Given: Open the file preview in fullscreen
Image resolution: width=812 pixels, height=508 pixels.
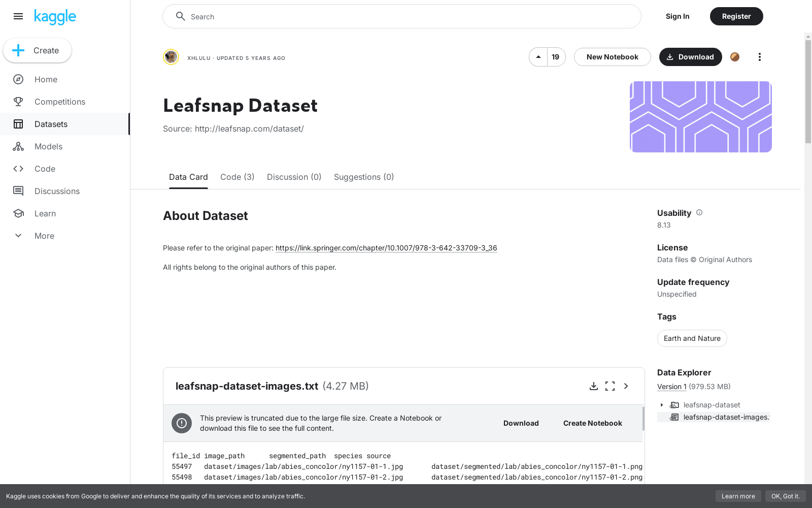Looking at the screenshot, I should 610,386.
